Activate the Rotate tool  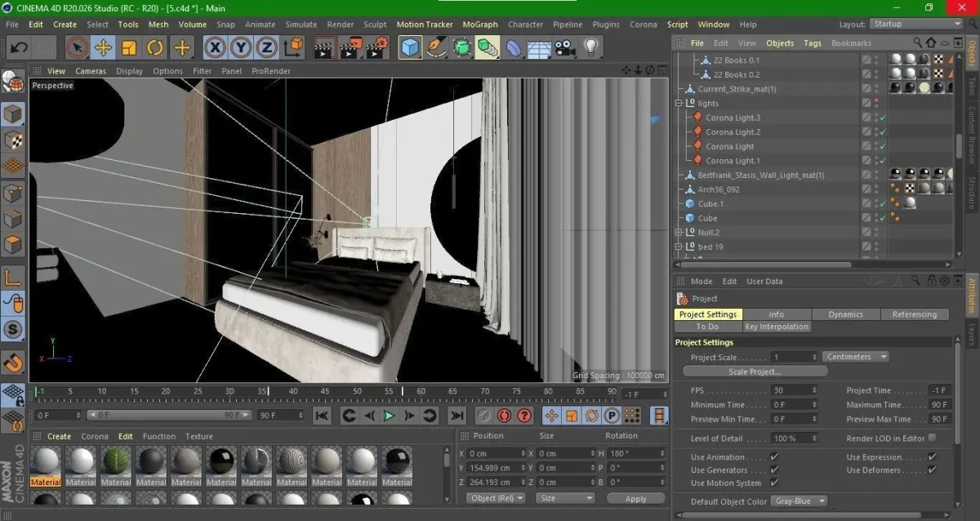point(155,48)
